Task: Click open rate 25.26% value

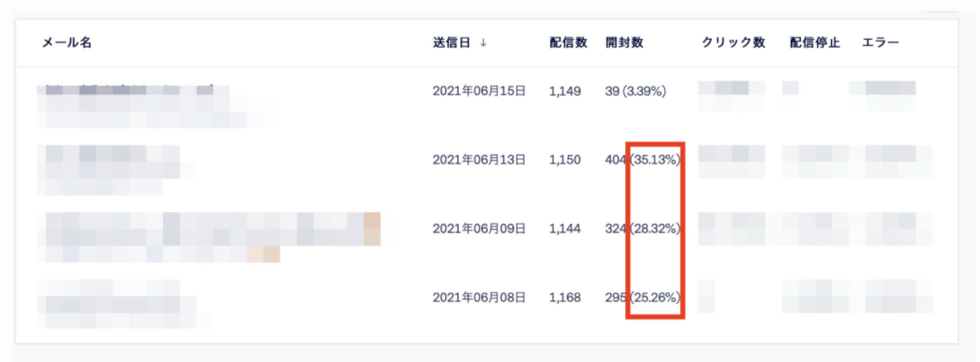Action: coord(654,298)
